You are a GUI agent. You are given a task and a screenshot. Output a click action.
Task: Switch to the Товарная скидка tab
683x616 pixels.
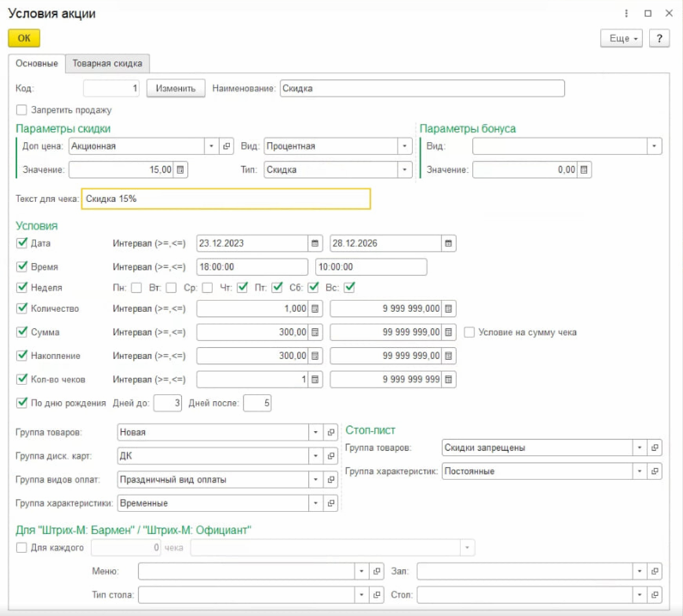[x=107, y=64]
